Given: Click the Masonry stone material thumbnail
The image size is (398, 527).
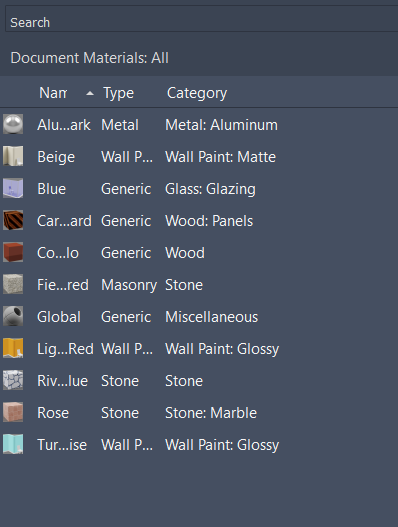Looking at the screenshot, I should (13, 284).
